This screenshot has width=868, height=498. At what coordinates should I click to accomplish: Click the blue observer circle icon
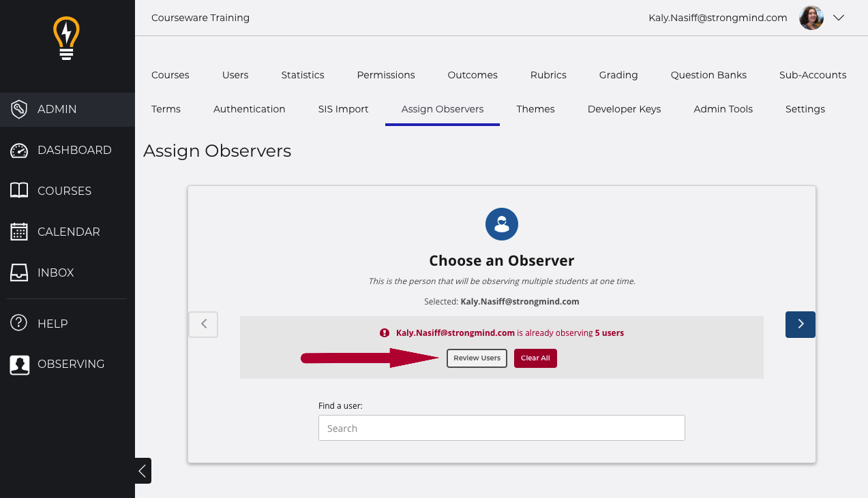coord(502,224)
